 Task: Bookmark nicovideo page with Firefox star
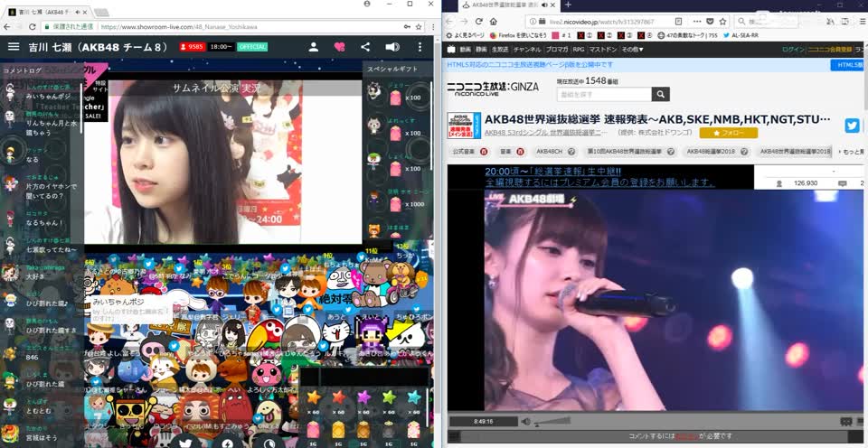[722, 22]
